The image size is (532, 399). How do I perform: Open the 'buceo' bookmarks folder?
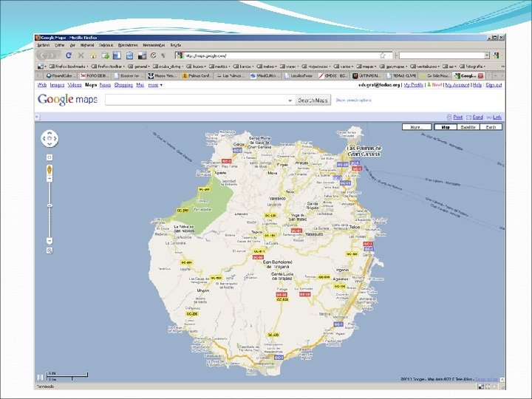tap(196, 66)
